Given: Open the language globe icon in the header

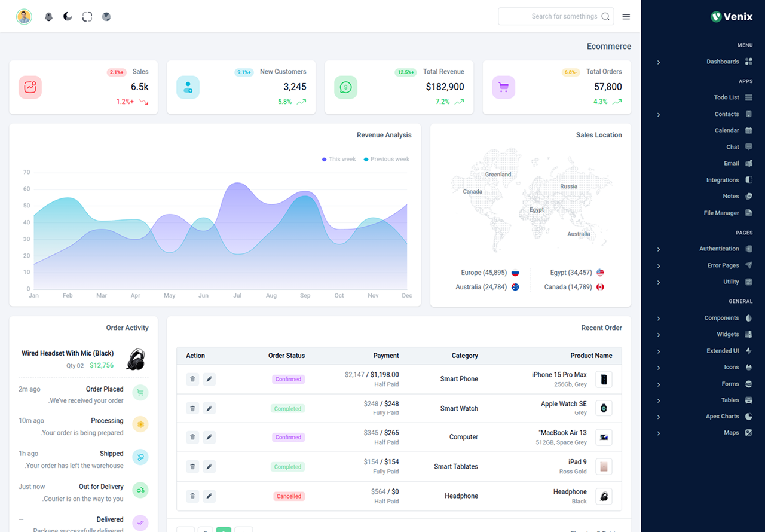Looking at the screenshot, I should 106,17.
